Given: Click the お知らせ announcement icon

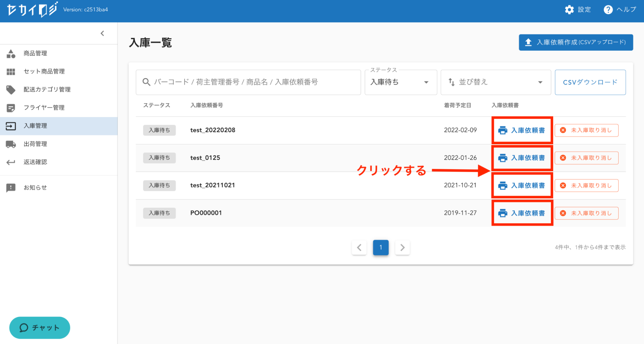Looking at the screenshot, I should (x=11, y=188).
